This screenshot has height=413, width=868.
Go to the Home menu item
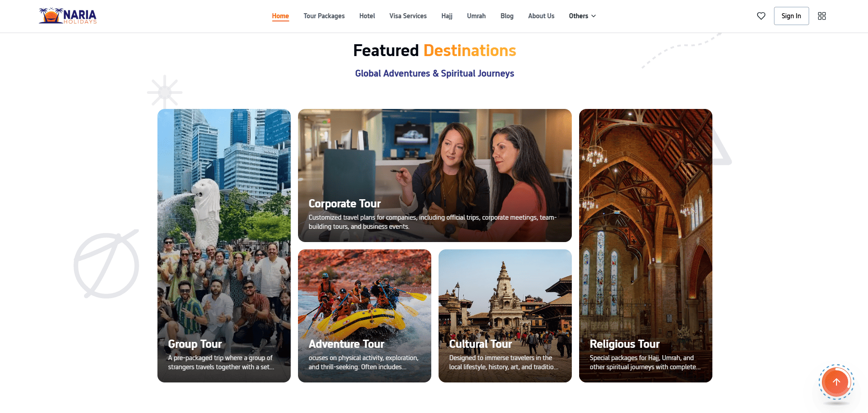coord(280,16)
